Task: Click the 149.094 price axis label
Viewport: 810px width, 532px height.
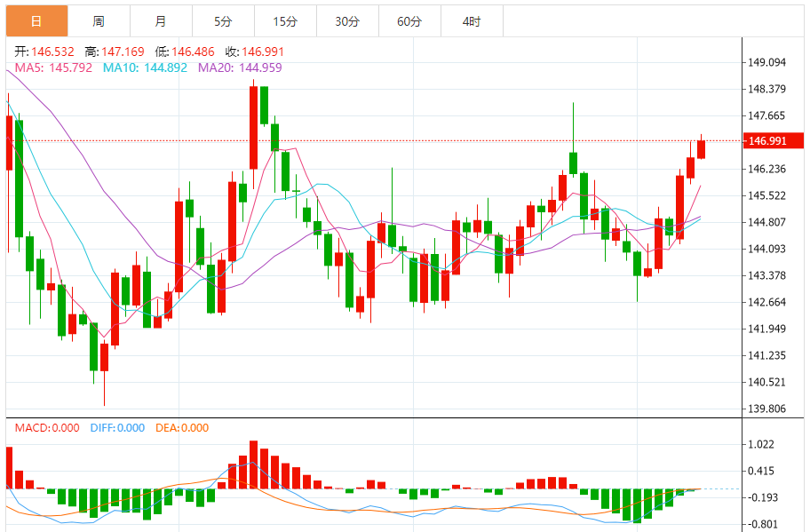Action: 766,62
